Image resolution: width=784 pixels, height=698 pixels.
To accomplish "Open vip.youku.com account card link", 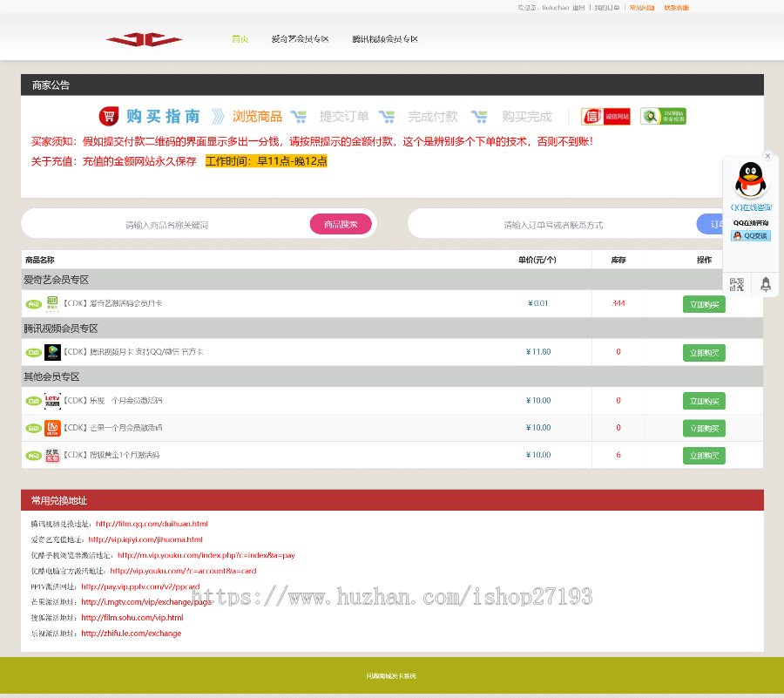I will (x=183, y=571).
